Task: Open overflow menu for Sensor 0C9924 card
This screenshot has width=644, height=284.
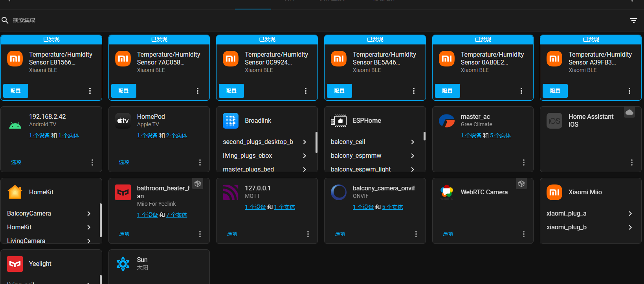Action: [306, 91]
